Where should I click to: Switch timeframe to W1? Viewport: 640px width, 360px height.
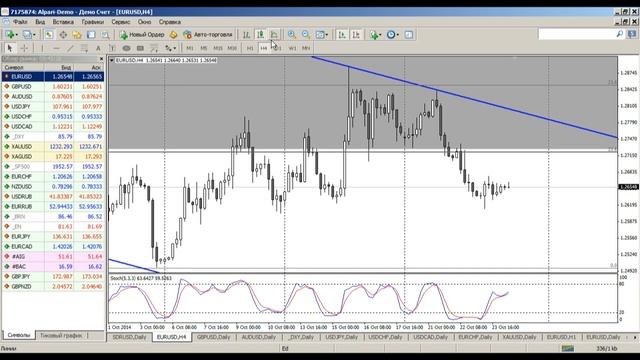pyautogui.click(x=292, y=48)
